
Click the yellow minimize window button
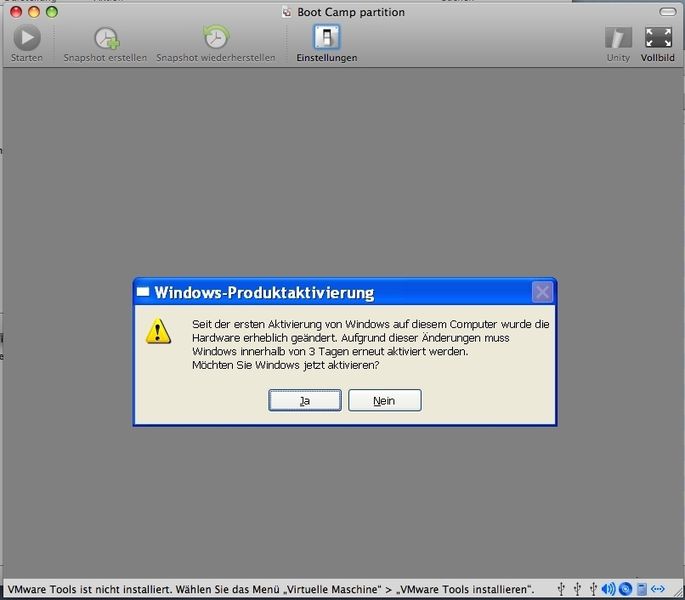click(x=34, y=12)
